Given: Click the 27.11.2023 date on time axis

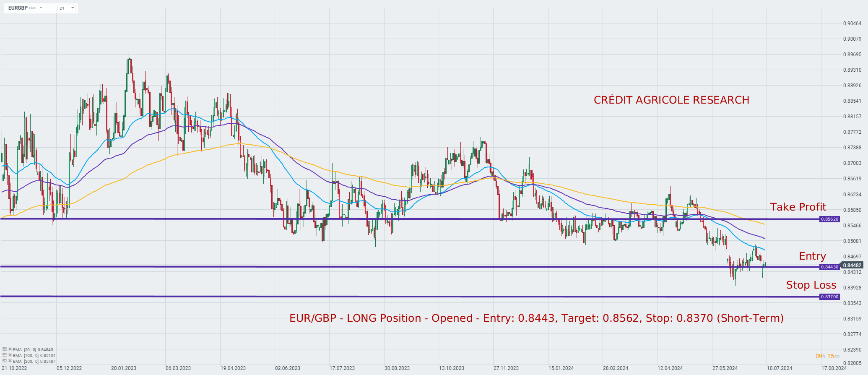Looking at the screenshot, I should (506, 368).
